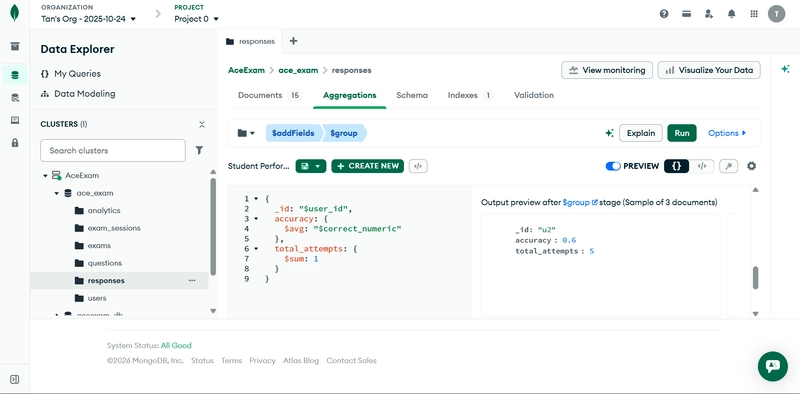The image size is (800, 394).
Task: Toggle the PREVIEW switch off
Action: tap(613, 166)
